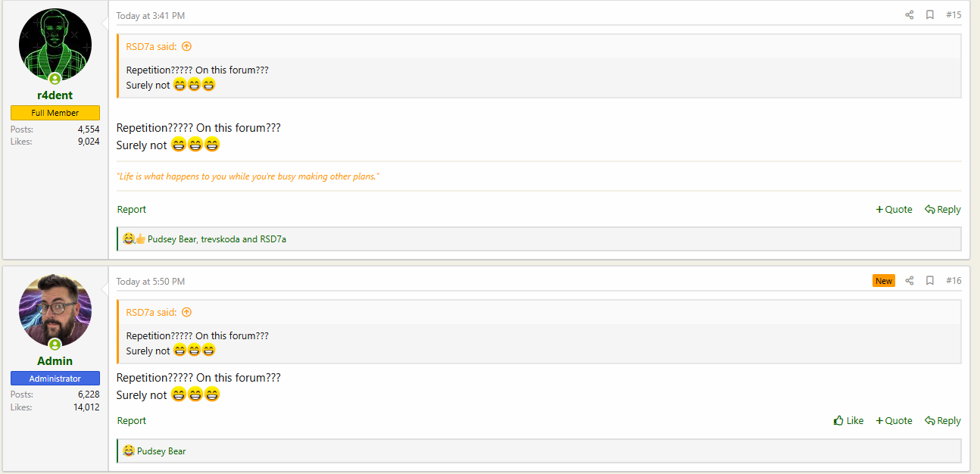Share post #16 via share icon

910,281
